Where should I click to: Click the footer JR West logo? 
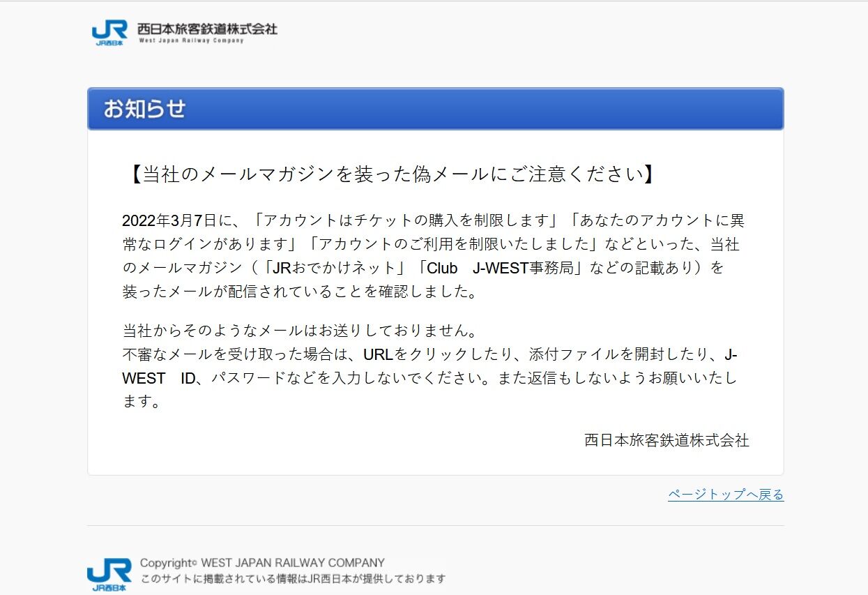coord(109,575)
